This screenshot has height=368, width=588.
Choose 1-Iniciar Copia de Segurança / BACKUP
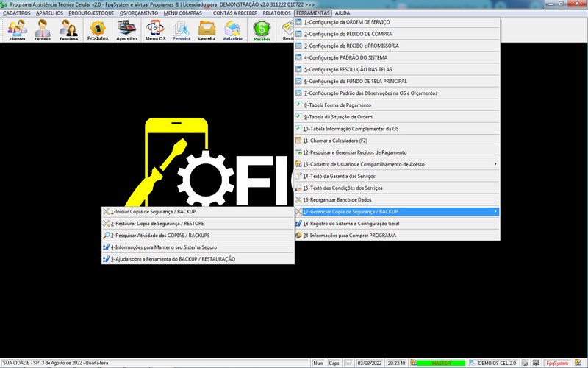tap(198, 212)
